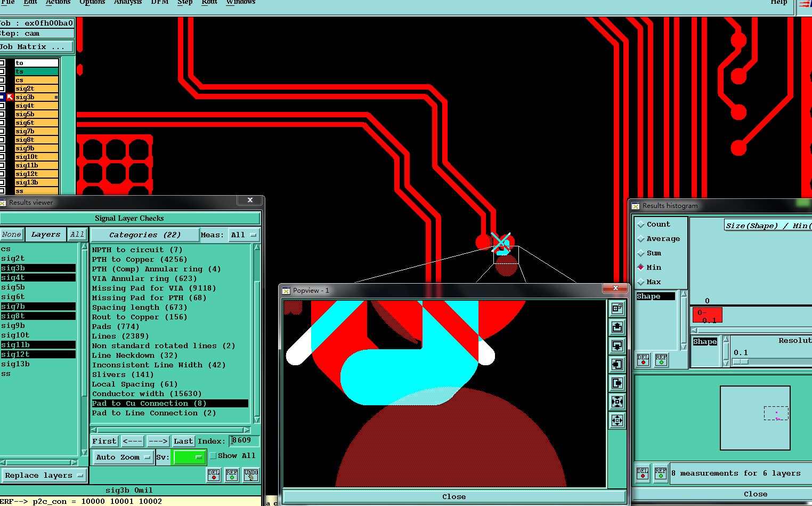Click the dashed overview box in histogram panel

tap(776, 413)
